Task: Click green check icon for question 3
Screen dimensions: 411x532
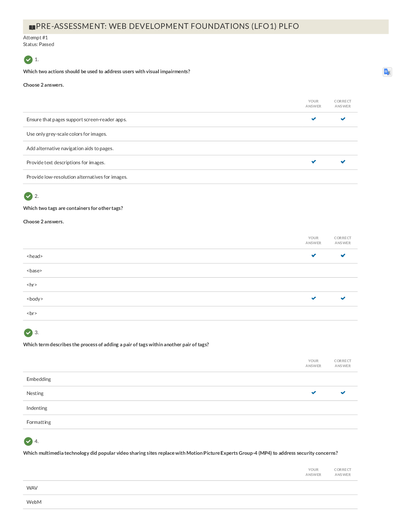Action: (x=28, y=333)
